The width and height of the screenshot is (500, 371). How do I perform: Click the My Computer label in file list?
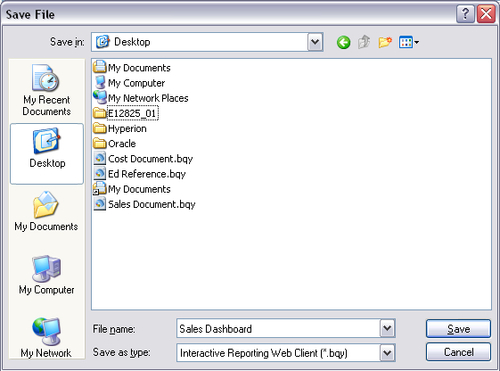point(136,83)
